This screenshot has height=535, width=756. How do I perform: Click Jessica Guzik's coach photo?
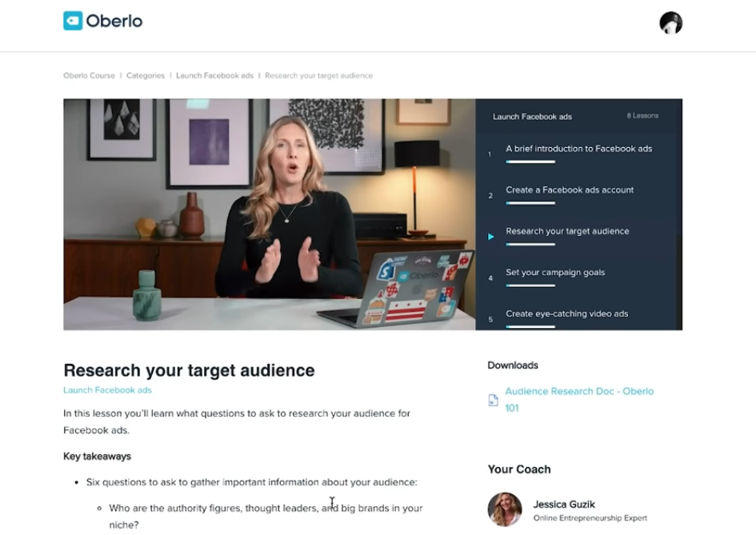[x=504, y=509]
